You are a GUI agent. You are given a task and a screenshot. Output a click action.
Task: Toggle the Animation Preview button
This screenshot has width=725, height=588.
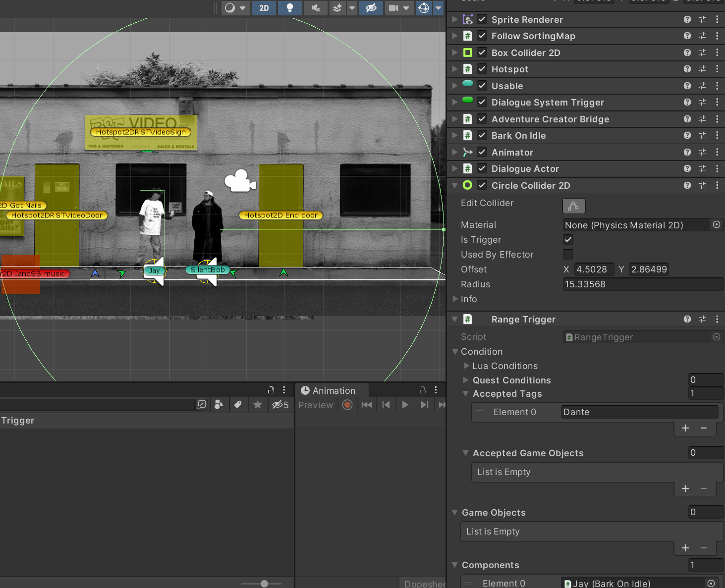(316, 405)
